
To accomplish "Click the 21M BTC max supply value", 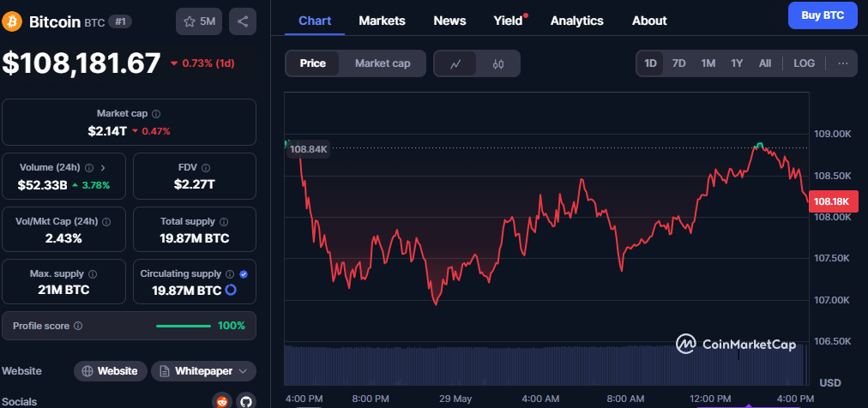I will click(x=63, y=290).
